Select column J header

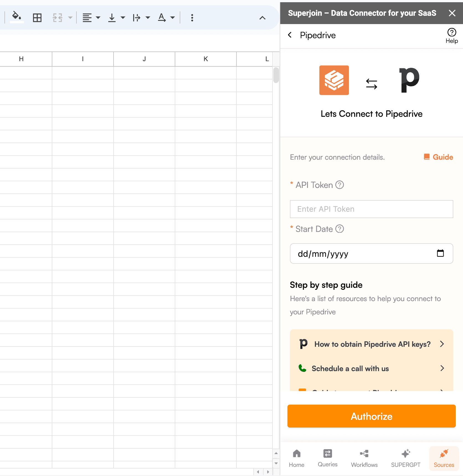tap(144, 59)
